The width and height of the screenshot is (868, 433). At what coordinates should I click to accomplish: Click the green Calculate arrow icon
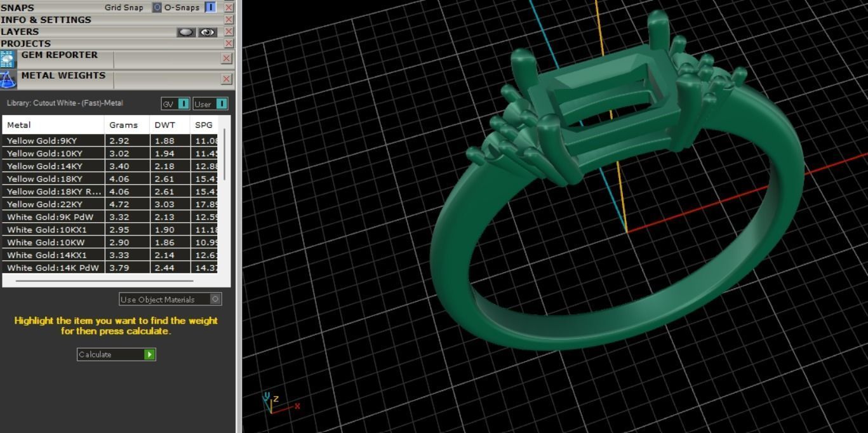(149, 354)
